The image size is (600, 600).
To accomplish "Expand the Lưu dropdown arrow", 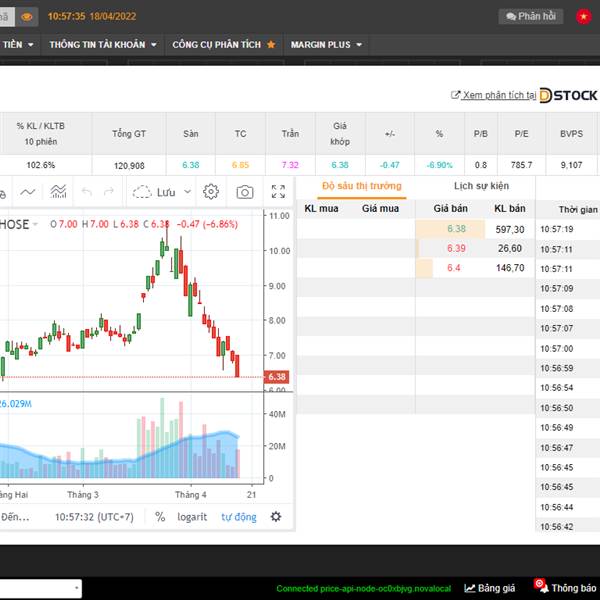I will tap(188, 192).
